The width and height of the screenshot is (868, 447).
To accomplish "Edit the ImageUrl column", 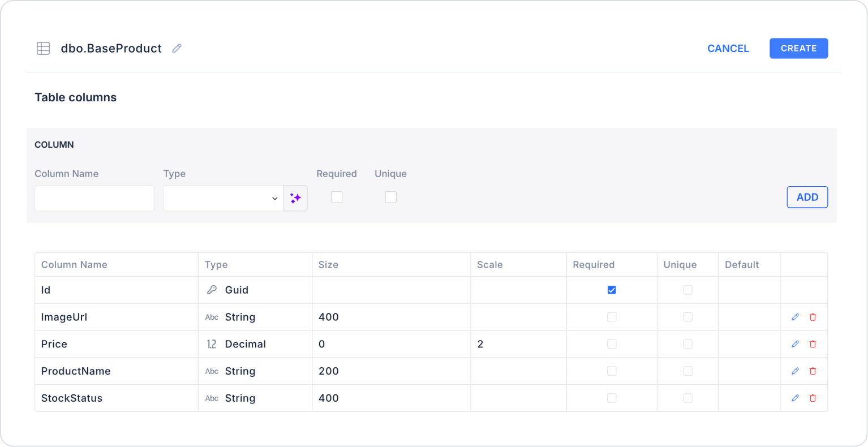I will (x=795, y=317).
